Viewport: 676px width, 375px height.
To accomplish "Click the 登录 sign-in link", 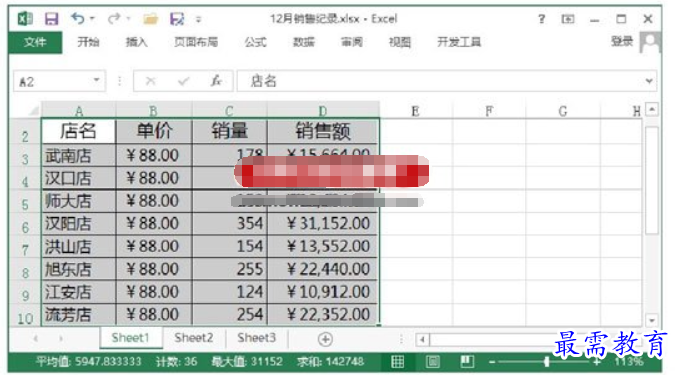I will point(622,41).
